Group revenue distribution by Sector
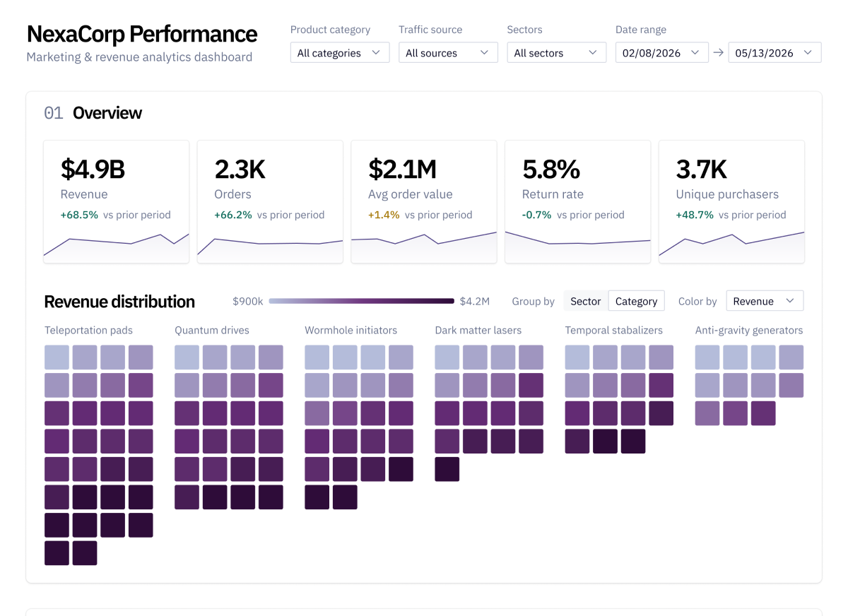Viewport: 848px width, 616px height. [586, 301]
